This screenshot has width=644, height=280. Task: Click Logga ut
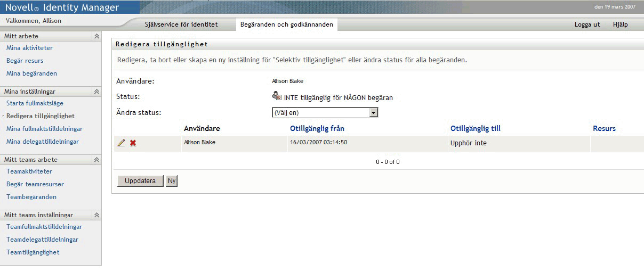click(587, 24)
